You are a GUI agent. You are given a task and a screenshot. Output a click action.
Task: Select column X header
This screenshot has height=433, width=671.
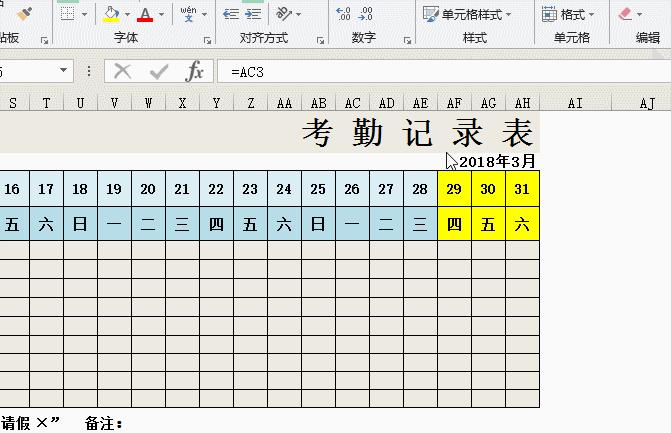[182, 103]
